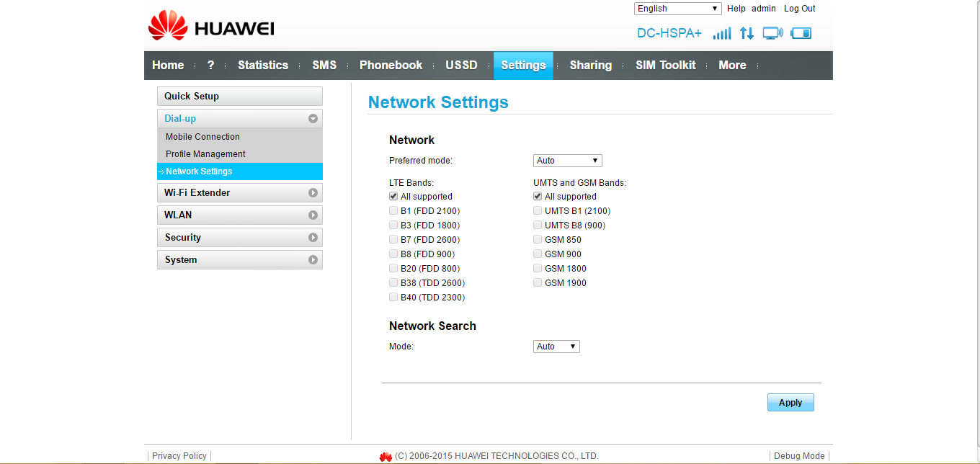Uncheck UMTS and GSM All supported checkbox
980x464 pixels.
[538, 197]
